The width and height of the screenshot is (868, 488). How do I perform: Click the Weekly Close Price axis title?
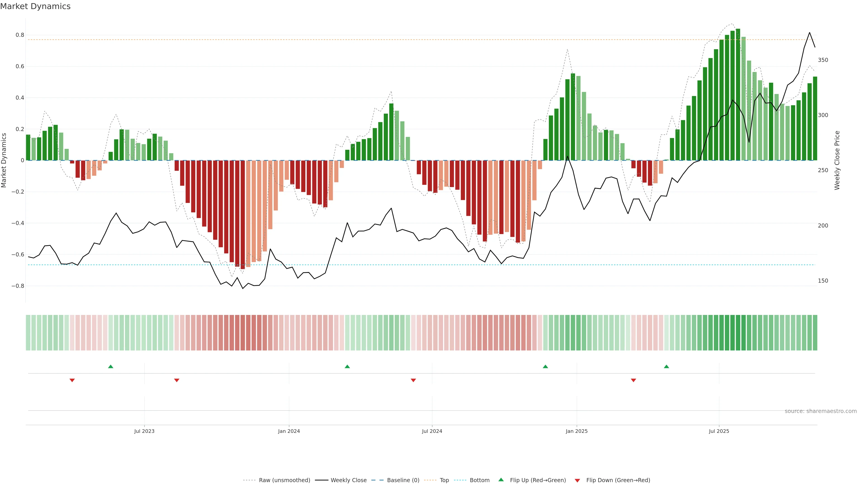click(x=837, y=160)
